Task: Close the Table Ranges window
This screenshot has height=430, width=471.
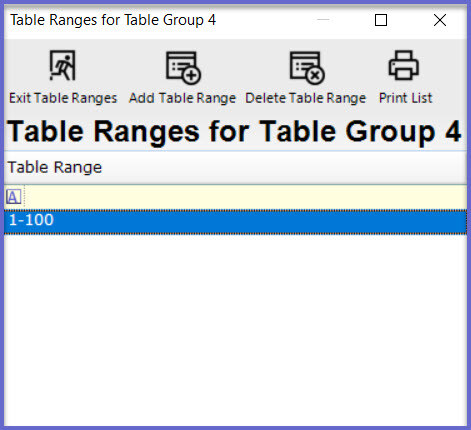Action: pyautogui.click(x=440, y=20)
